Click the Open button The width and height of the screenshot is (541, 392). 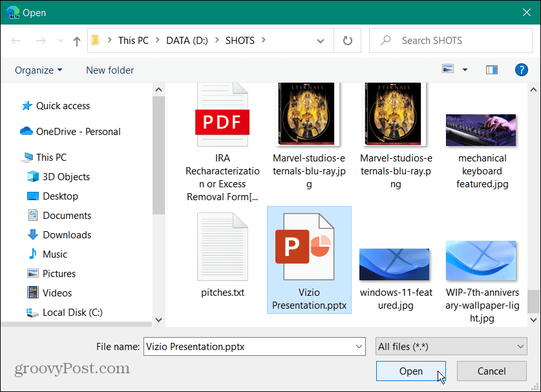coord(410,371)
